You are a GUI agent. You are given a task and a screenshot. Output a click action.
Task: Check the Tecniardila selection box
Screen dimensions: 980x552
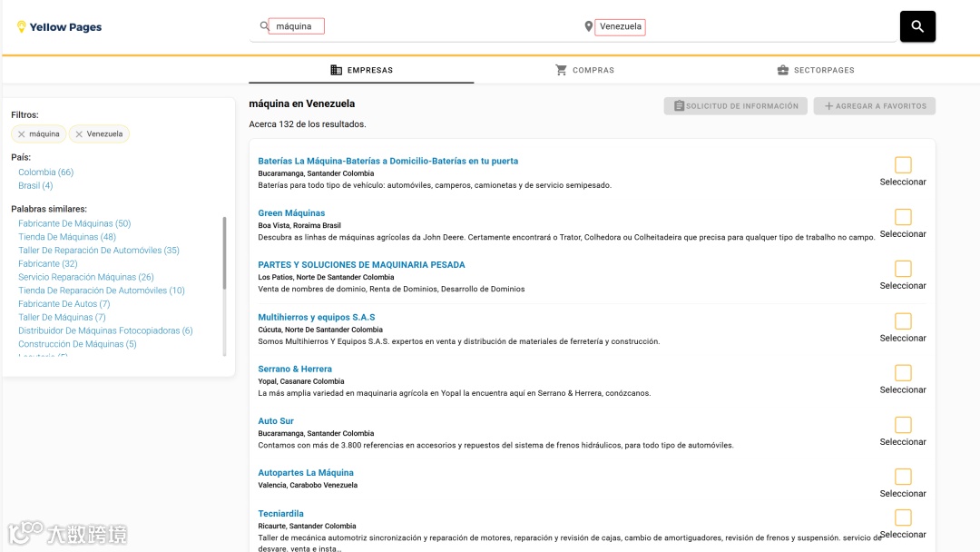click(903, 517)
